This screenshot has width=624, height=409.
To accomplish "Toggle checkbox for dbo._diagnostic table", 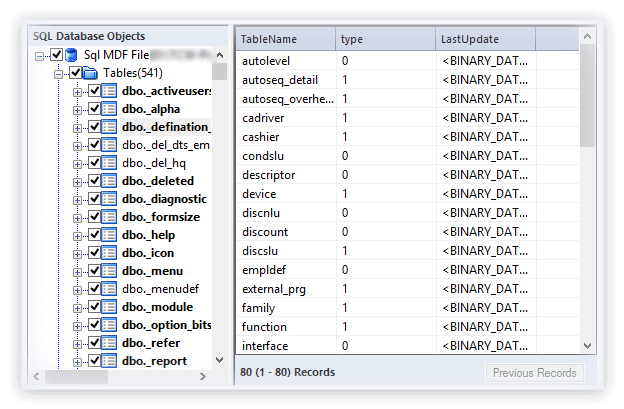I will point(94,199).
